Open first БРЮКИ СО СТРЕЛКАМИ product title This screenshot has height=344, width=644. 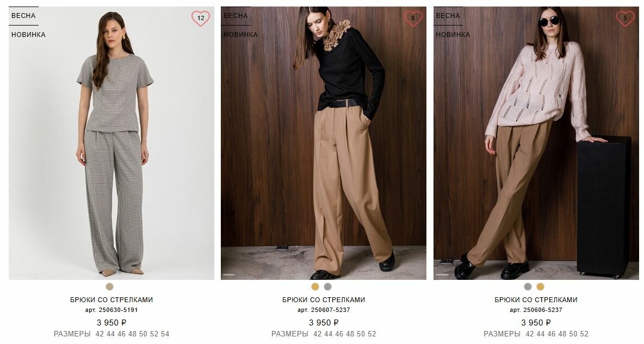point(112,299)
